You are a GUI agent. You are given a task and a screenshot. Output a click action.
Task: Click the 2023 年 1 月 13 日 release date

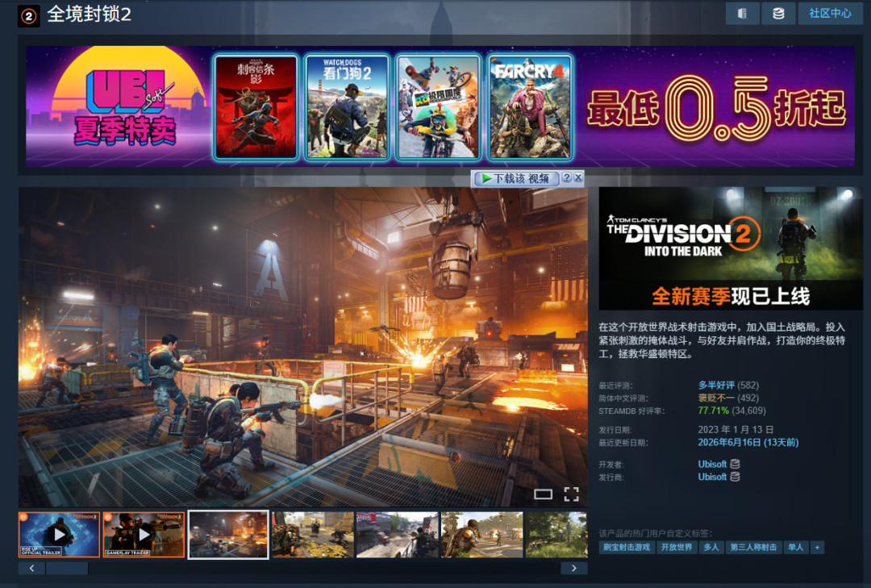coord(736,430)
